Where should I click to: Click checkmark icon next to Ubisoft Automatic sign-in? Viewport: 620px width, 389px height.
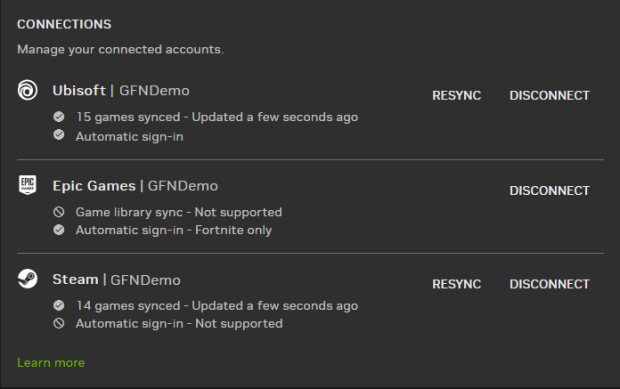coord(59,135)
